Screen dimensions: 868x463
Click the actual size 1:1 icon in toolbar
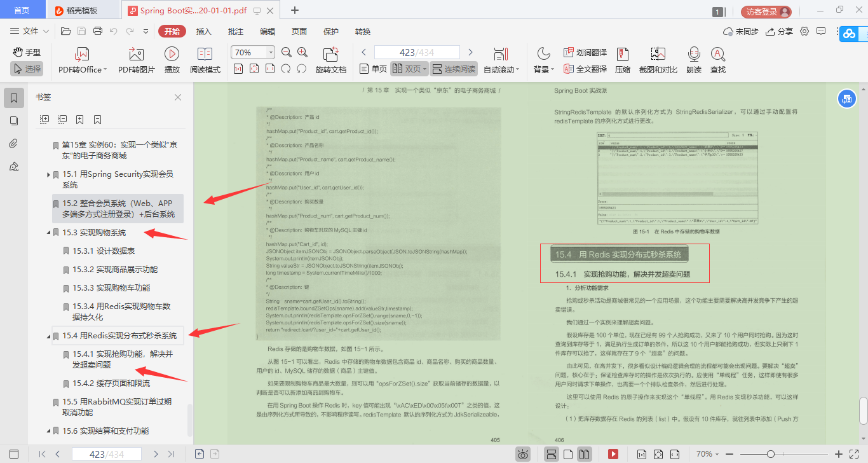click(x=238, y=69)
